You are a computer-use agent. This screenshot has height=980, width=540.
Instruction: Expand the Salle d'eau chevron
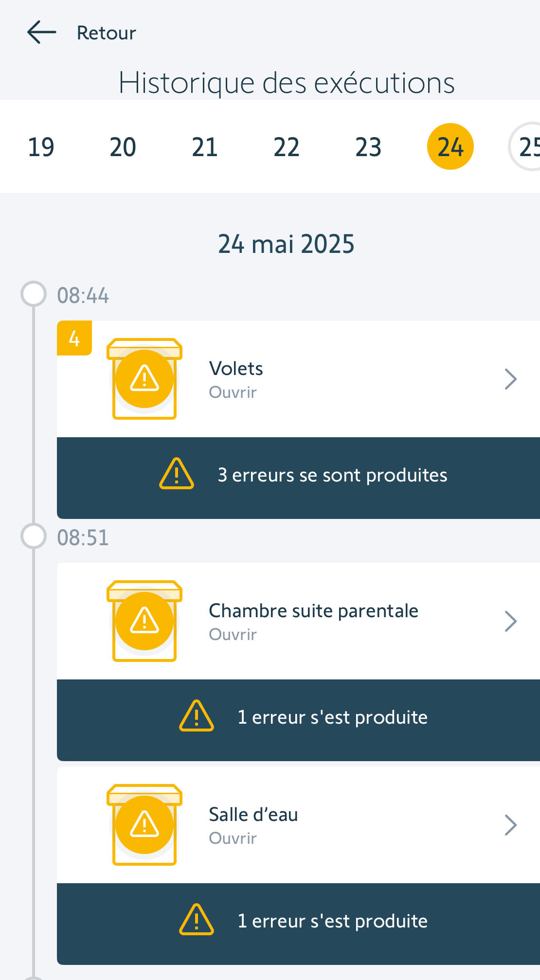click(510, 825)
